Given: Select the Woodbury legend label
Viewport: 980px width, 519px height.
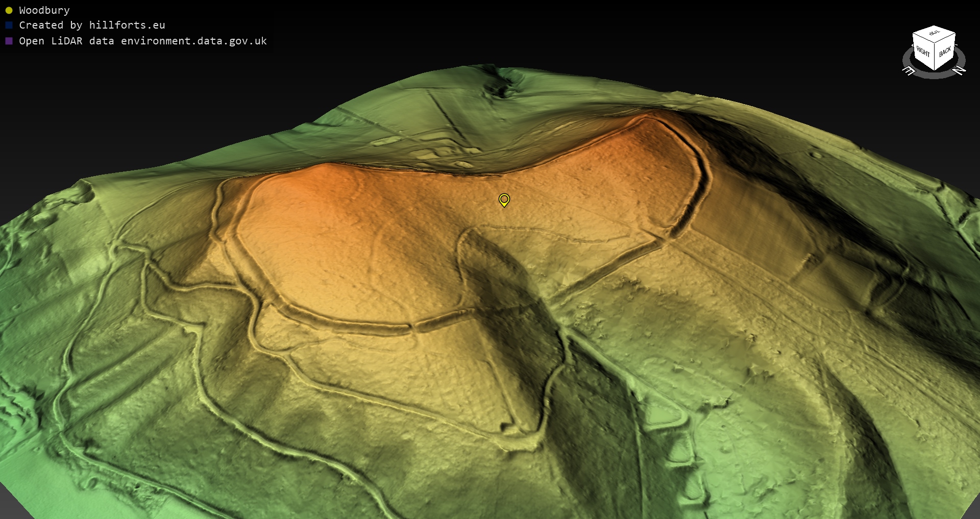Looking at the screenshot, I should tap(44, 10).
